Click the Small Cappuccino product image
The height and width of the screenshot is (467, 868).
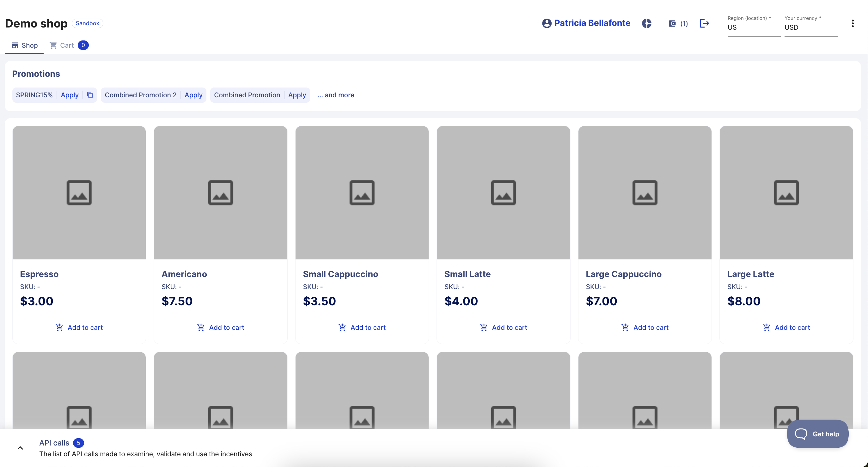[x=362, y=192]
